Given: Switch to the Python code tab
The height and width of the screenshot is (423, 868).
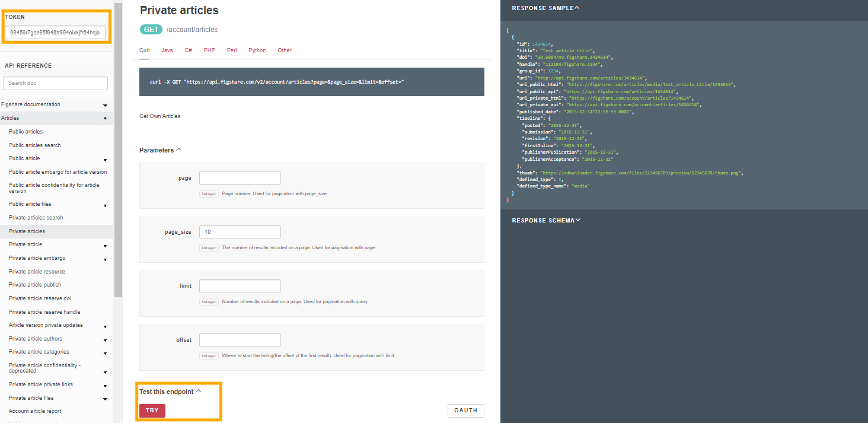Looking at the screenshot, I should (257, 50).
